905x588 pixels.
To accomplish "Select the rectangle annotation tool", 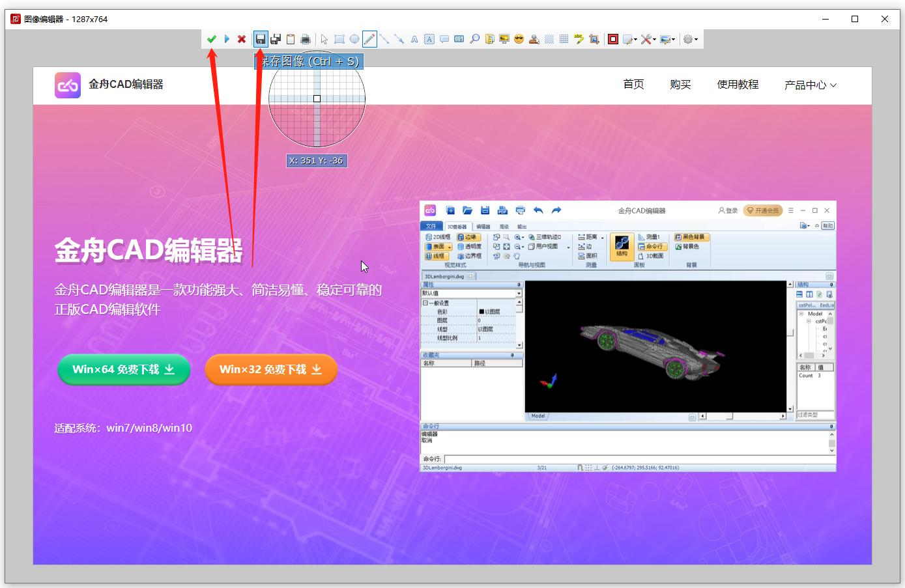I will [338, 39].
